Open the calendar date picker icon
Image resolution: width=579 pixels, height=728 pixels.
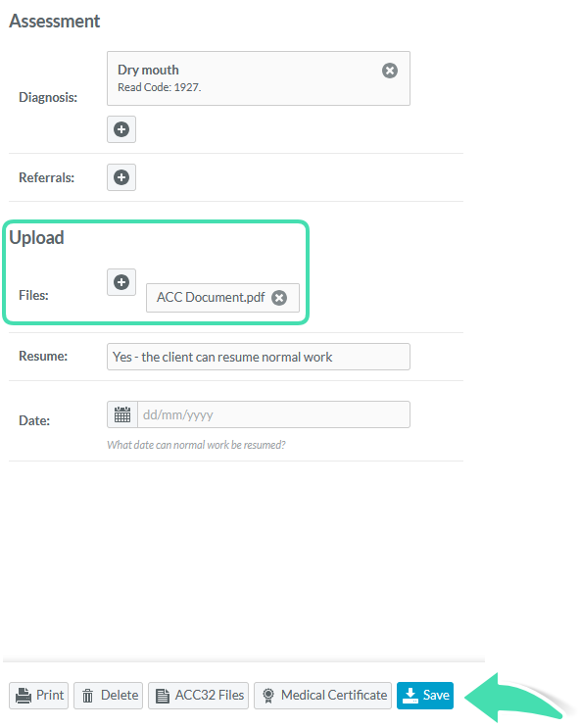pyautogui.click(x=122, y=414)
